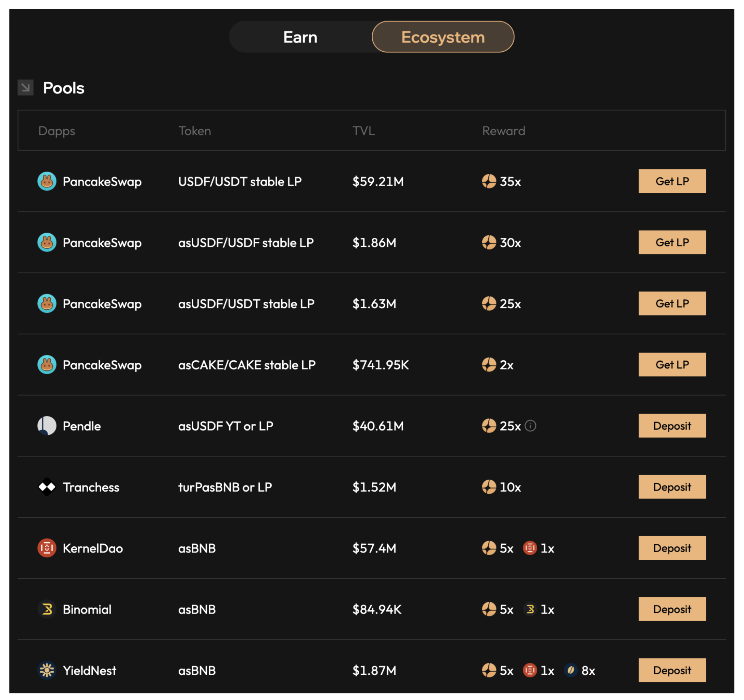Click the KernelDao logo in Dapps column
Screen dimensions: 744x700
click(x=47, y=548)
